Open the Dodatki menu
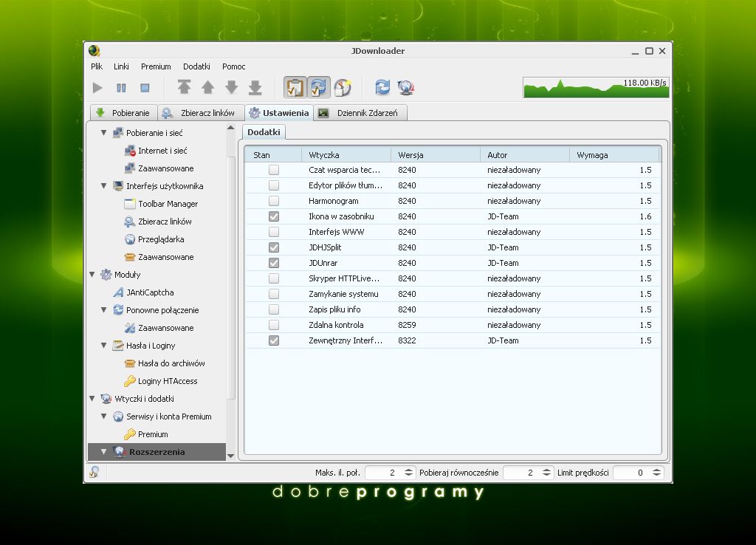This screenshot has height=545, width=756. [196, 66]
